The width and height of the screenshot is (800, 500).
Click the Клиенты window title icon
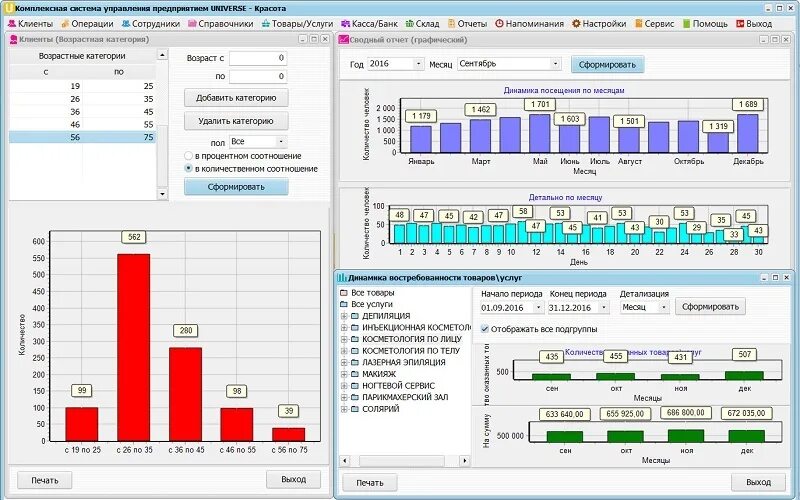(x=14, y=39)
